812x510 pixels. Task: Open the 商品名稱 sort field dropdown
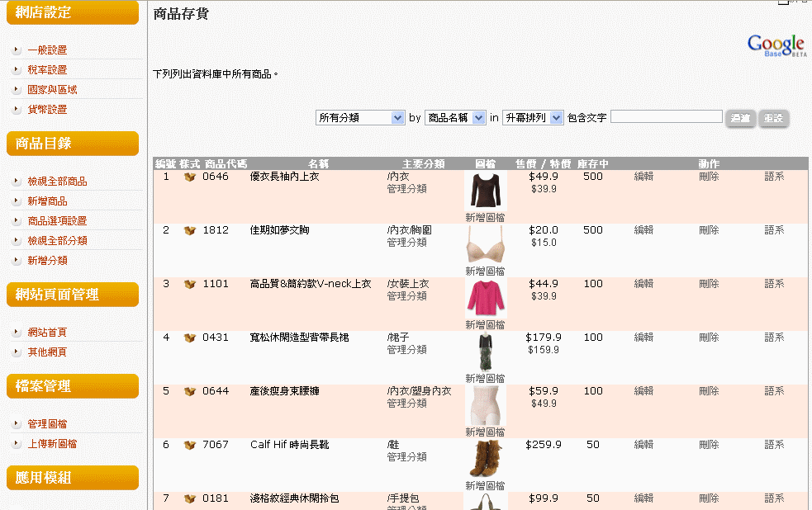tap(455, 118)
